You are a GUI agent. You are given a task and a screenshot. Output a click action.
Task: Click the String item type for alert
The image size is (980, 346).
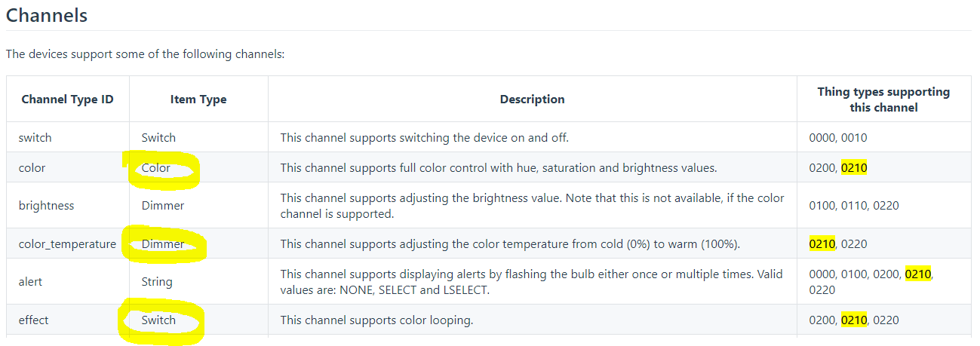point(157,282)
